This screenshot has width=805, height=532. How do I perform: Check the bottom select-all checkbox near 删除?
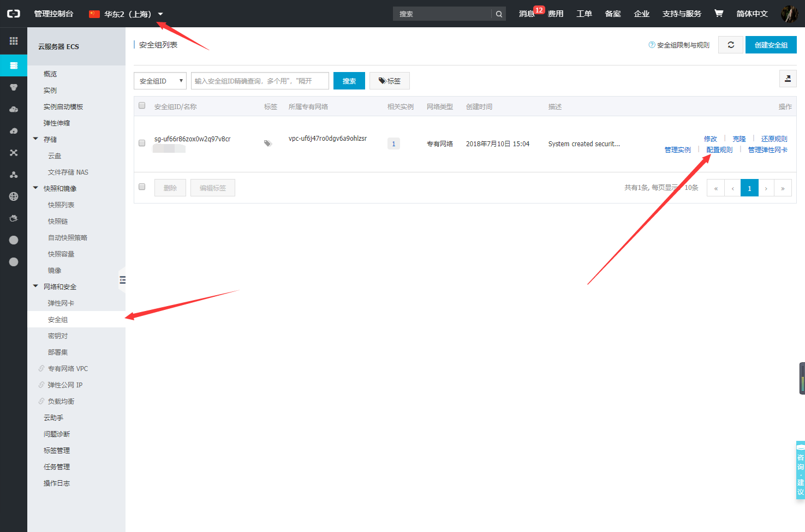[142, 187]
